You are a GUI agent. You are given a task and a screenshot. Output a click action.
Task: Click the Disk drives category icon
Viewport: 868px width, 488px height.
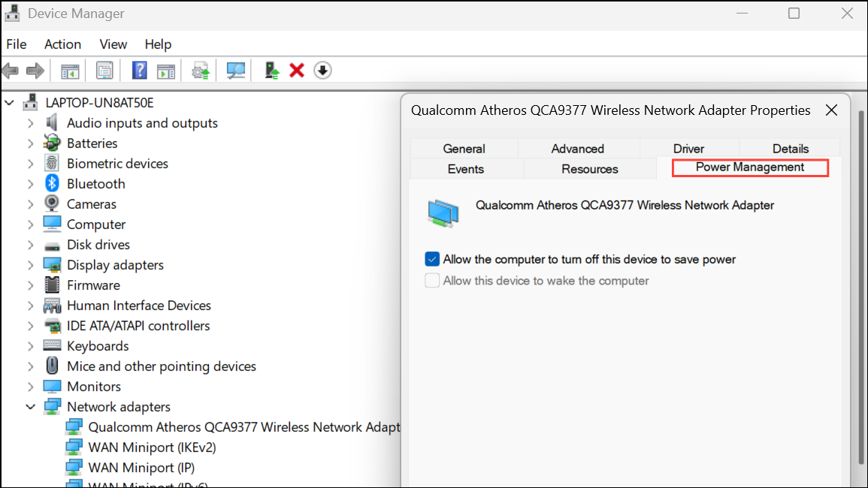click(52, 246)
